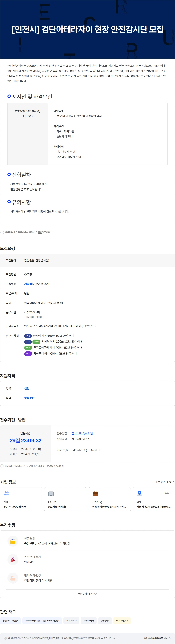Click the blue bullet beside 유의사항
This screenshot has height=644, width=175.
click(9, 201)
